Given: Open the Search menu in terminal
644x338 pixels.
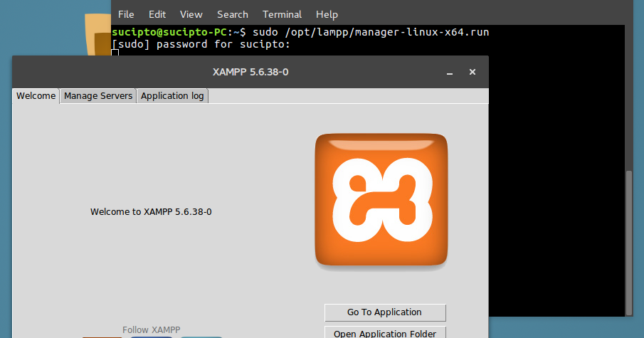Looking at the screenshot, I should (x=233, y=14).
